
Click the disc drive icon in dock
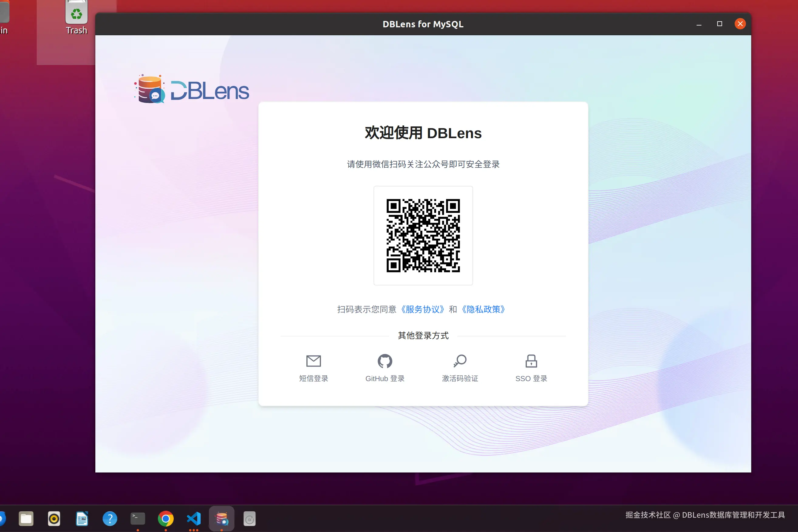click(249, 518)
